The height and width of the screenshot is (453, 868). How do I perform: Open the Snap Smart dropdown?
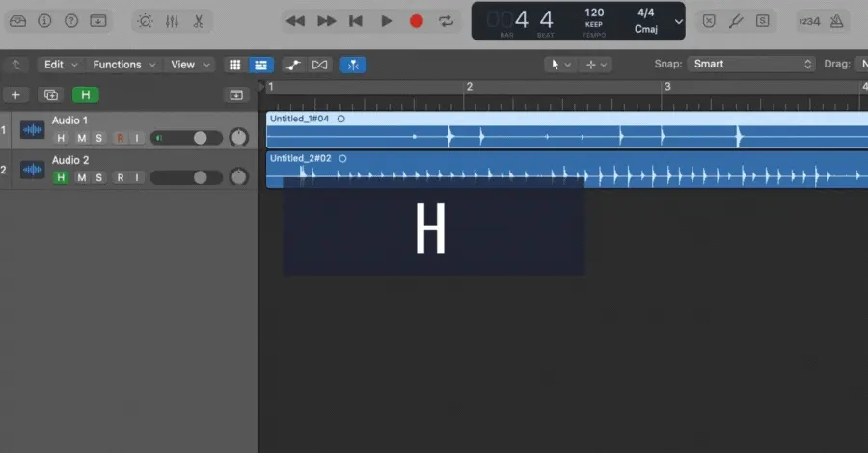pos(751,65)
